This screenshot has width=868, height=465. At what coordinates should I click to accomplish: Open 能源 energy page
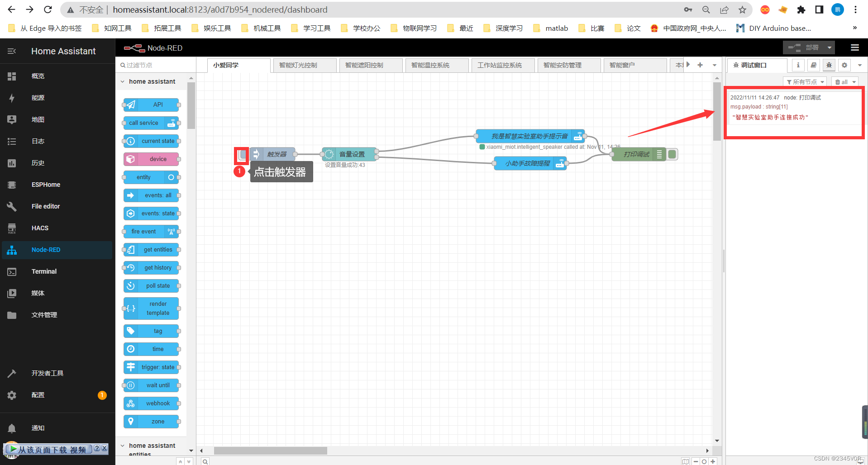point(57,98)
